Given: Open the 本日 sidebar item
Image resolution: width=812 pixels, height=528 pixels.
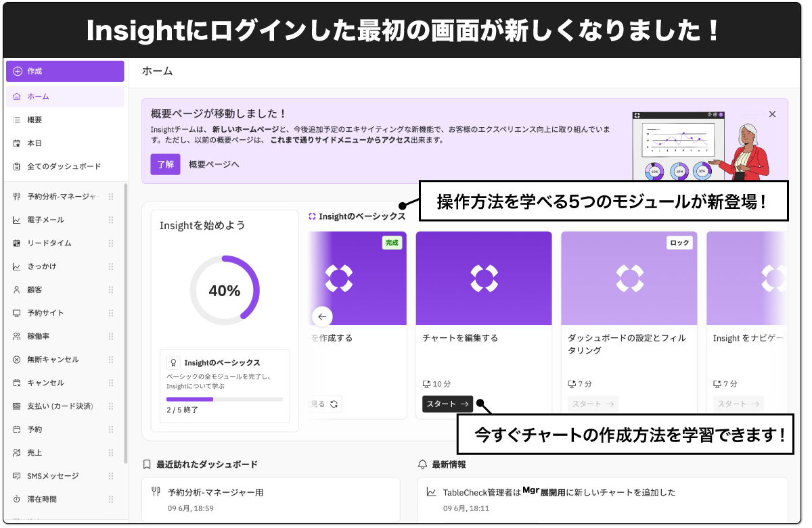Looking at the screenshot, I should pyautogui.click(x=65, y=143).
